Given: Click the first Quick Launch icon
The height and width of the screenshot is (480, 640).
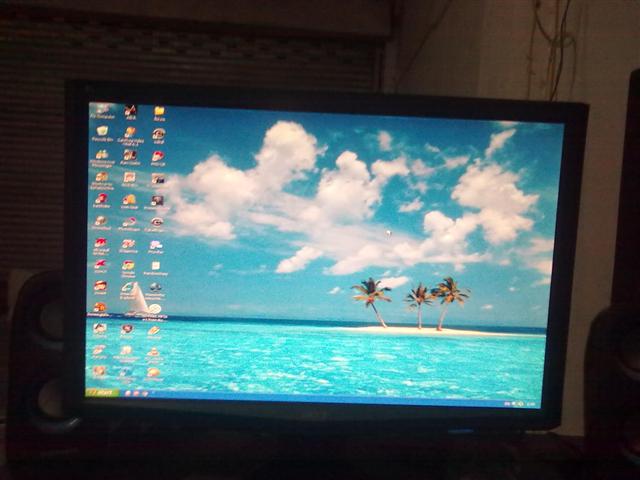Looking at the screenshot, I should click(129, 393).
